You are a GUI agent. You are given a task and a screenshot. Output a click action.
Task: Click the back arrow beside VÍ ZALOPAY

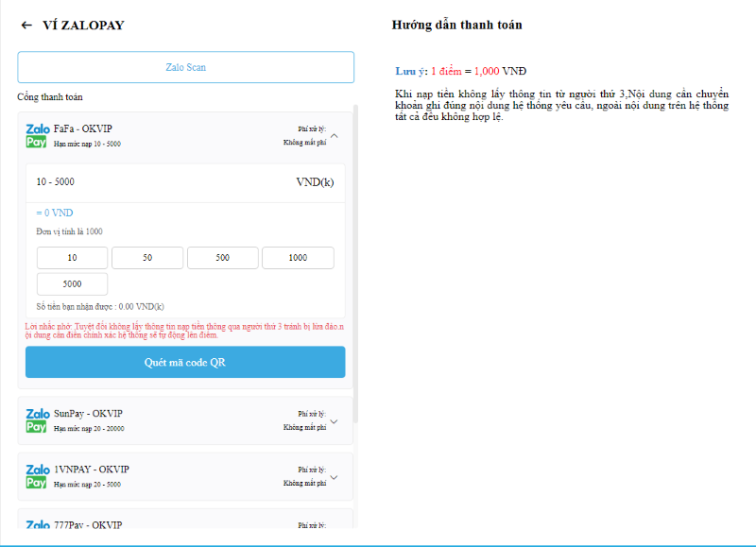pyautogui.click(x=26, y=26)
